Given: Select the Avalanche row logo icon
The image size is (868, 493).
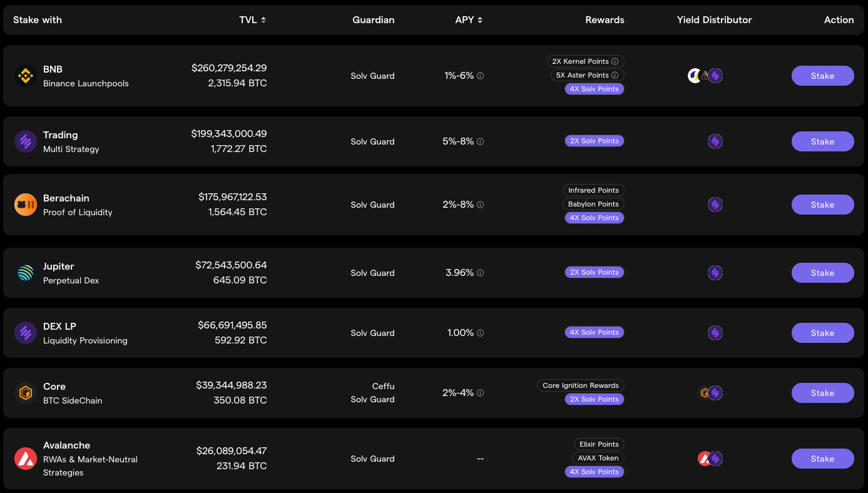Looking at the screenshot, I should pos(25,459).
